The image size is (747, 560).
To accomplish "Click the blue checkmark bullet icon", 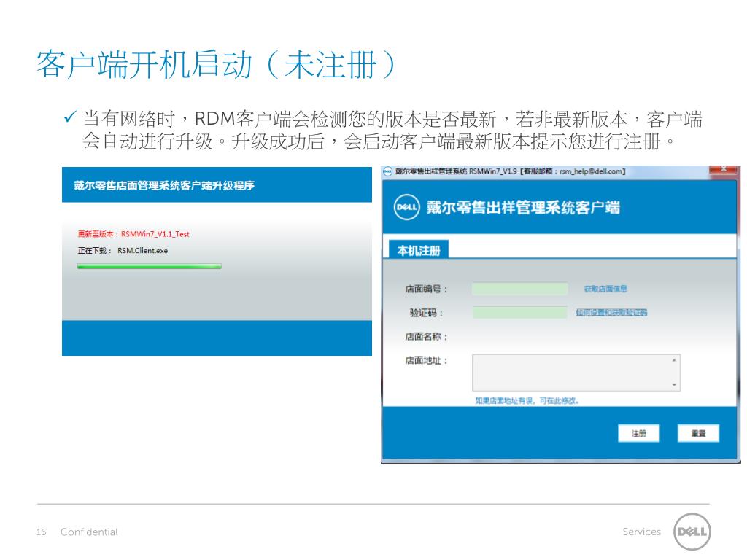I will [x=69, y=117].
